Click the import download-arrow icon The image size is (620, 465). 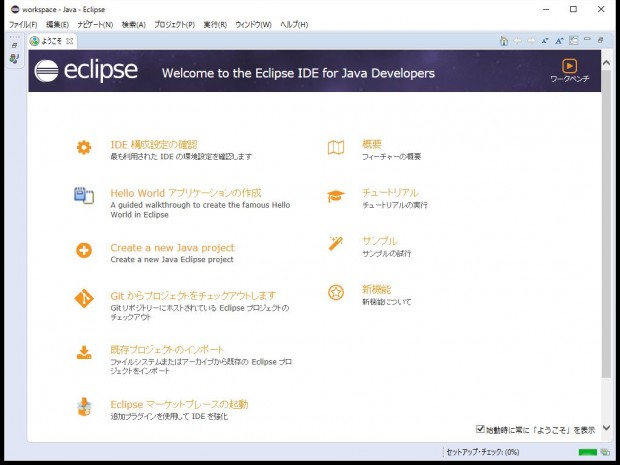[x=84, y=352]
